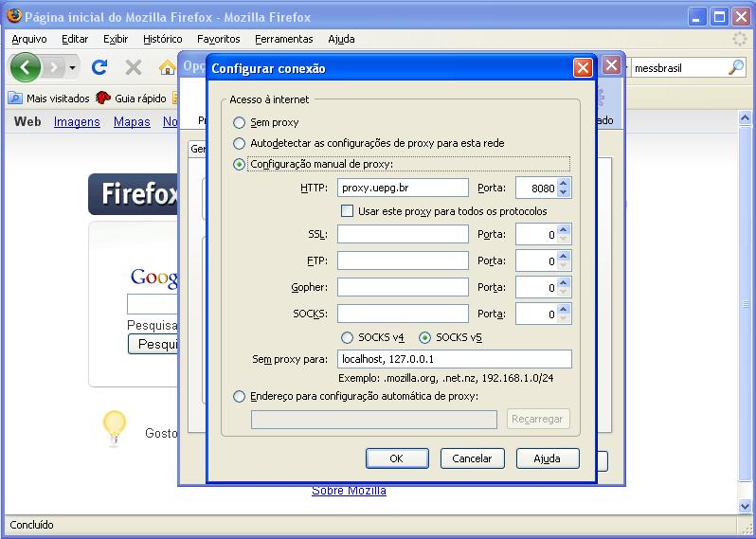Click the page scrollbar down arrow
Viewport: 756px width, 539px height.
point(745,506)
